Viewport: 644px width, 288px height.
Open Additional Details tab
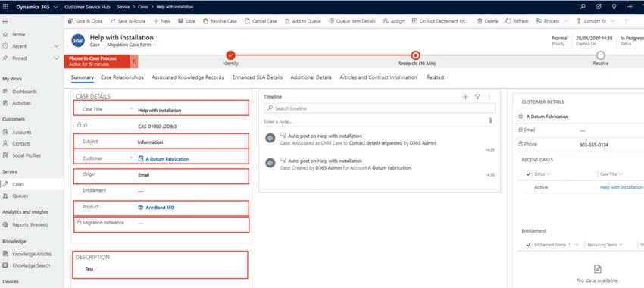[311, 77]
